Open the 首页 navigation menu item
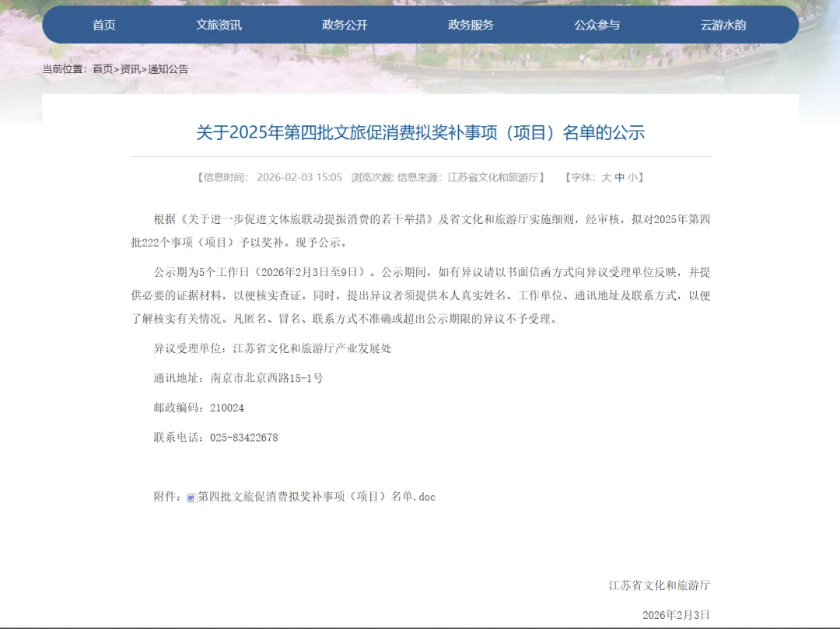The height and width of the screenshot is (629, 840). (x=104, y=25)
